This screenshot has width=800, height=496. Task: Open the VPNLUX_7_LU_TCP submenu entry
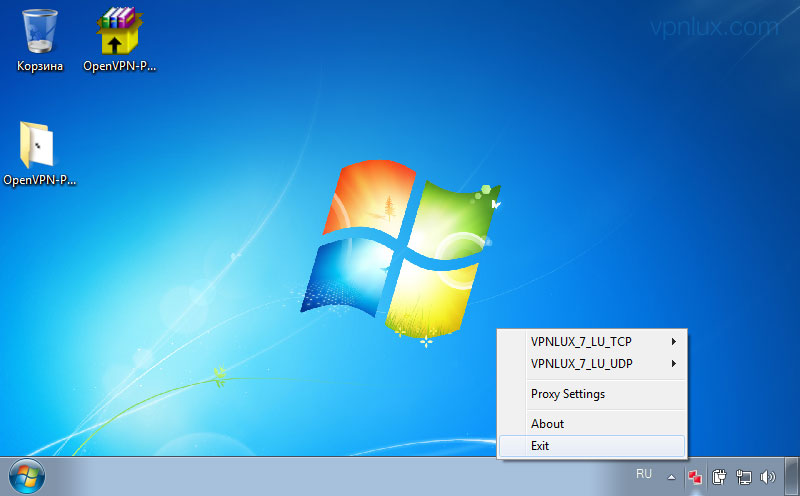[593, 341]
